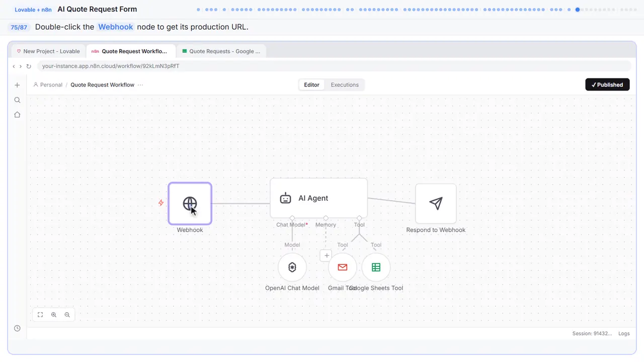Zoom in on the canvas

click(54, 315)
